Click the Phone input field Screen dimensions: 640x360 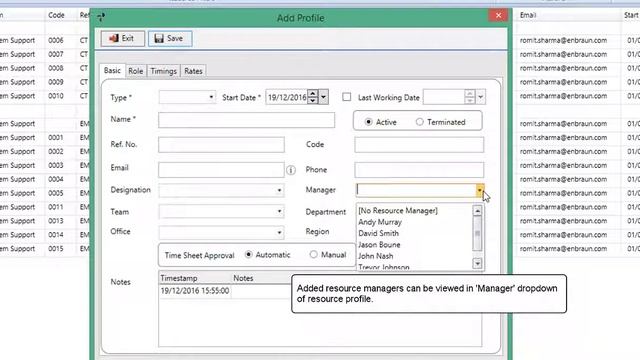419,170
